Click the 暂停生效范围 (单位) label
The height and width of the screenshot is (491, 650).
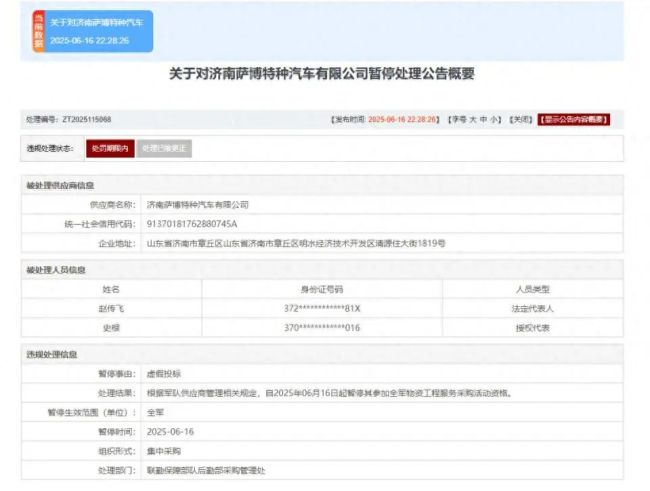click(92, 413)
